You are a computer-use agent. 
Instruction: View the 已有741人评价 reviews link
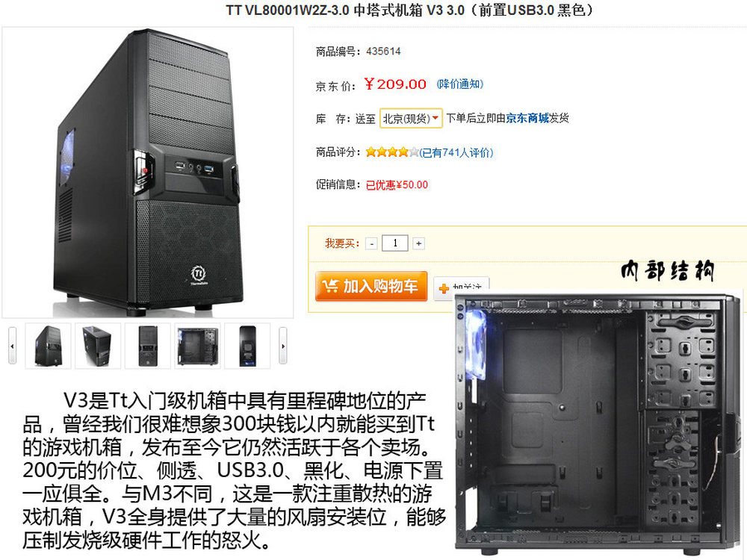(x=456, y=152)
